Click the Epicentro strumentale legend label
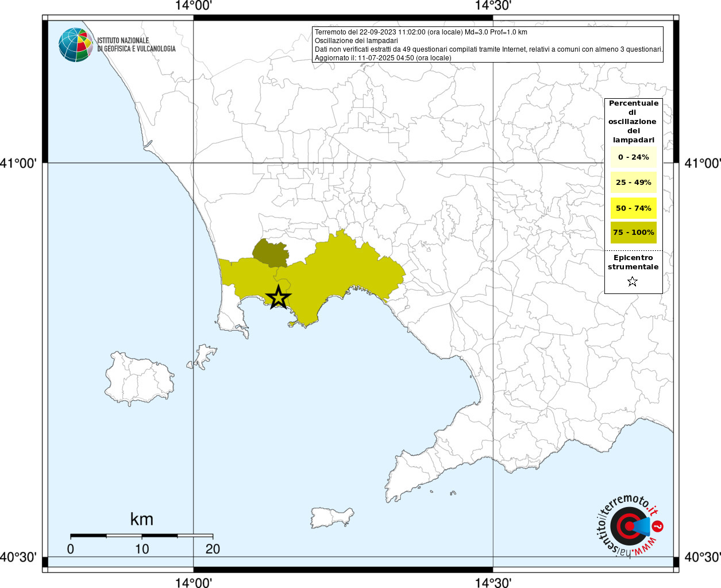 (633, 262)
